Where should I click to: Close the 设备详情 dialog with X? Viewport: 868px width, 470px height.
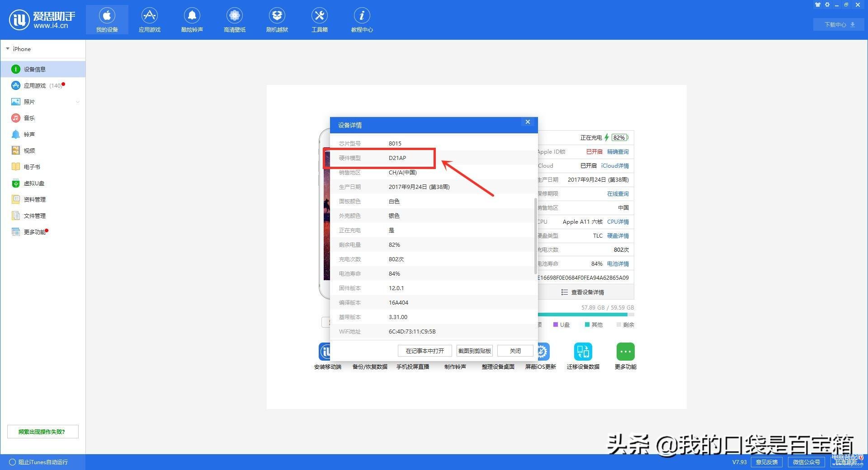528,122
